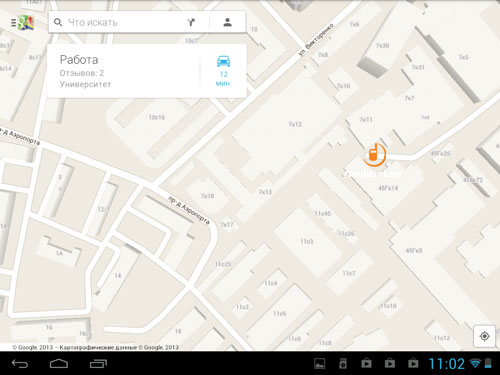Tap the clock showing 11:02
The width and height of the screenshot is (500, 375).
click(446, 364)
